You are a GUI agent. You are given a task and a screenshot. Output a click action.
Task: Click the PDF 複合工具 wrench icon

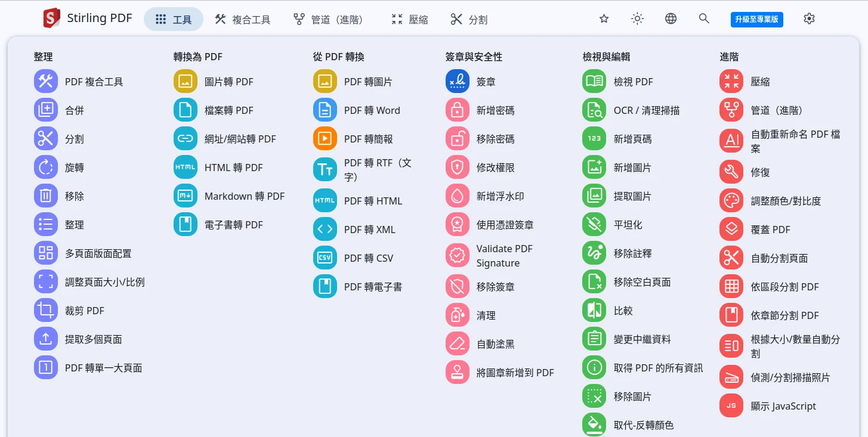[x=46, y=81]
